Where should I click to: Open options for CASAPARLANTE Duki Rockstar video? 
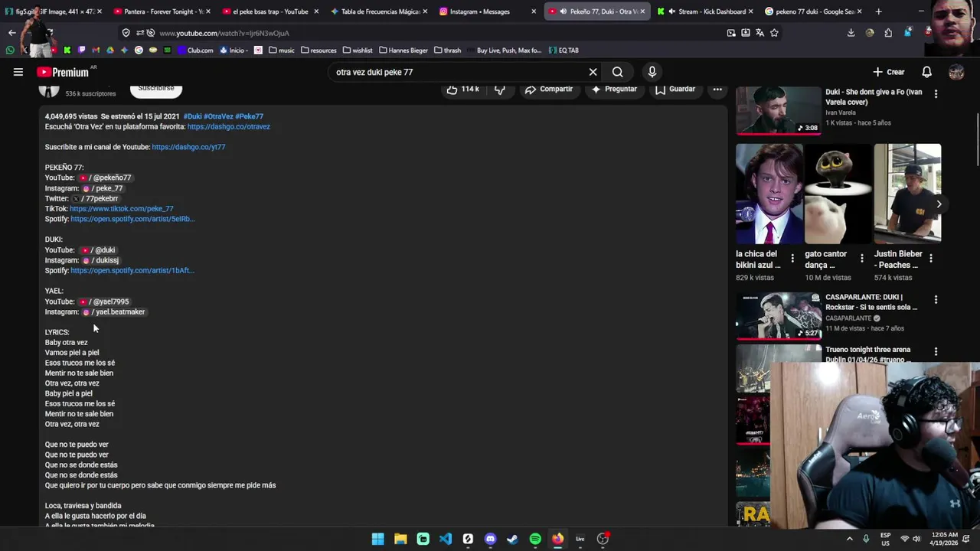(936, 299)
